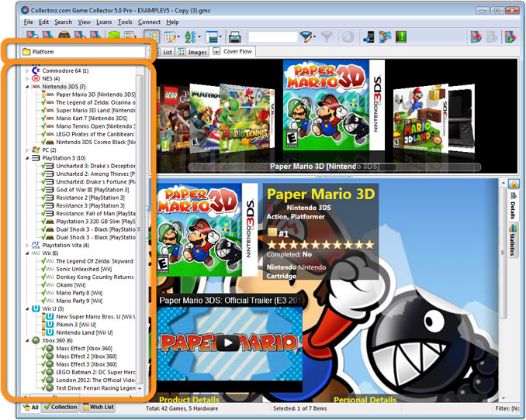Click the gray clear-filter funnel icon

[327, 36]
